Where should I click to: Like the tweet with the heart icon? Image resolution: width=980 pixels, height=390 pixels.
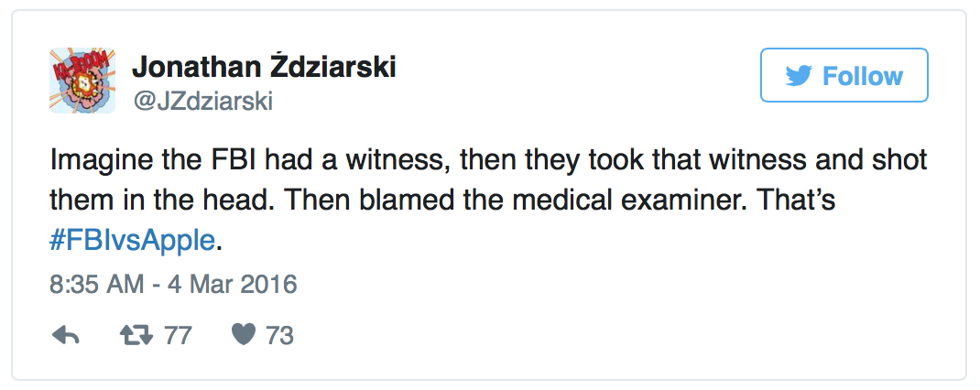click(x=243, y=336)
